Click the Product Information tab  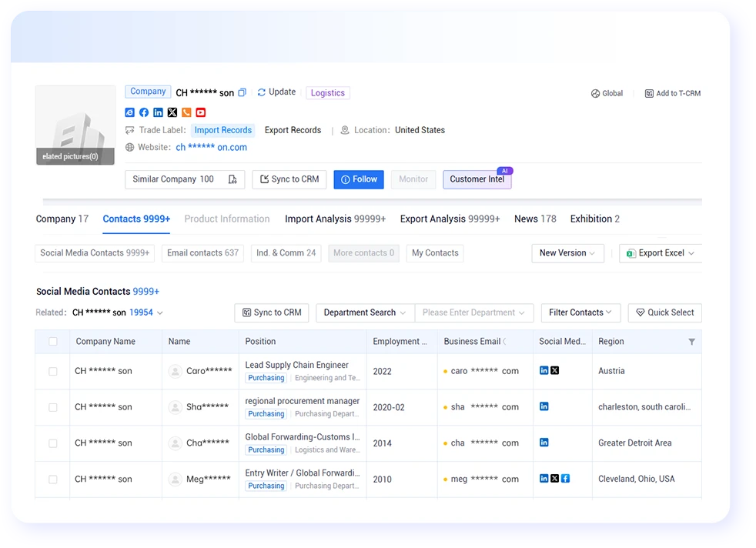point(227,219)
